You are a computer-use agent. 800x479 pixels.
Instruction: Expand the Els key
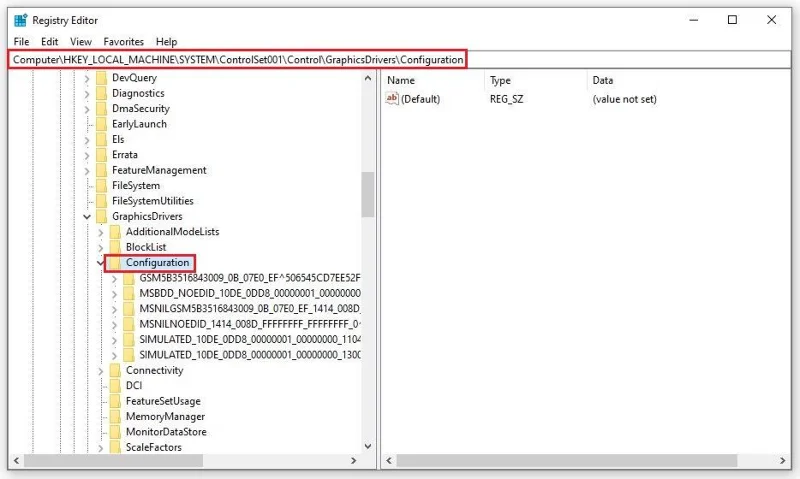(87, 140)
